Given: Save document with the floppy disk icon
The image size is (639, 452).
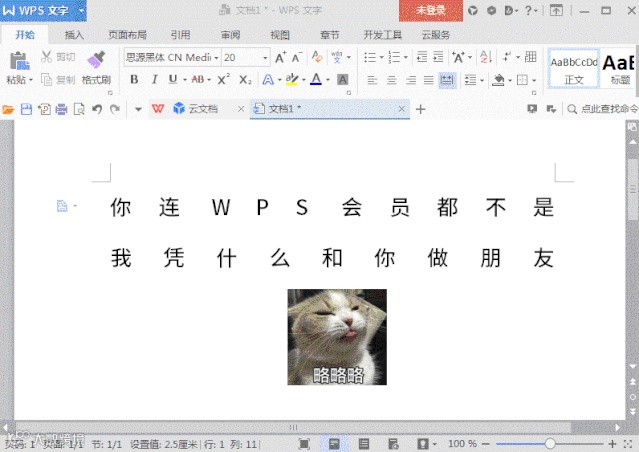Looking at the screenshot, I should pyautogui.click(x=26, y=109).
